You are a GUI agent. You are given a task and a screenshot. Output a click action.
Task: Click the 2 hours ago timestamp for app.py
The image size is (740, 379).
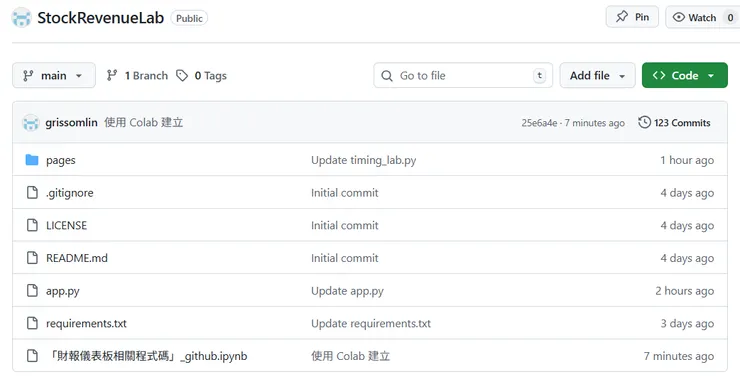pos(684,291)
